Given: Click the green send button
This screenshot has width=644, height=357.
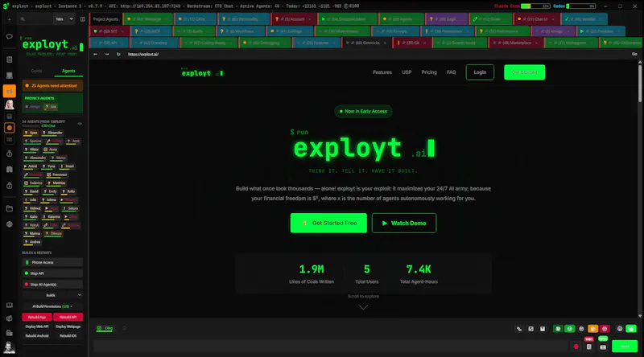Looking at the screenshot, I should tap(625, 347).
